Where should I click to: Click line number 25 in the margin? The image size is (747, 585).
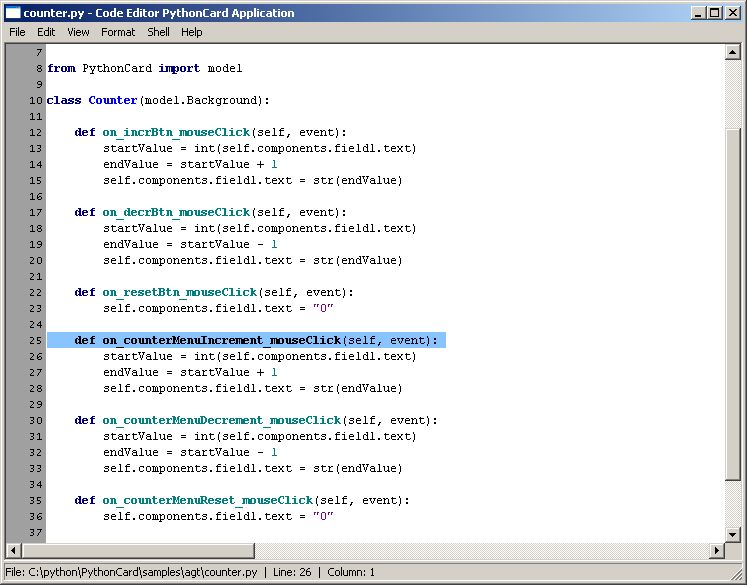[x=36, y=341]
